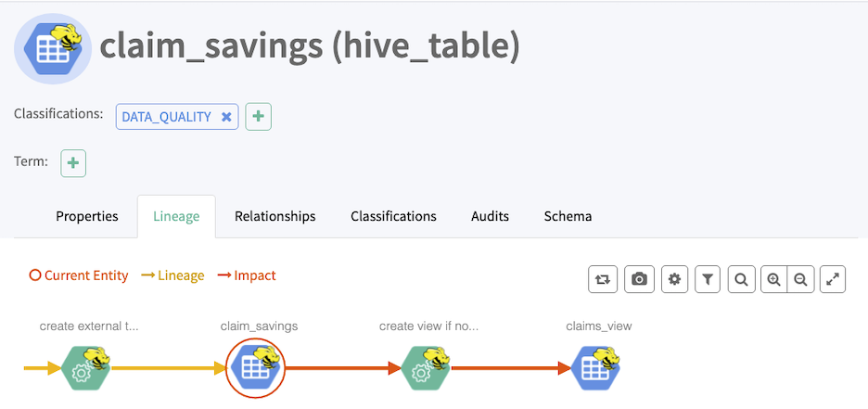Viewport: 868px width, 409px height.
Task: Click the refresh lineage icon
Action: (603, 279)
